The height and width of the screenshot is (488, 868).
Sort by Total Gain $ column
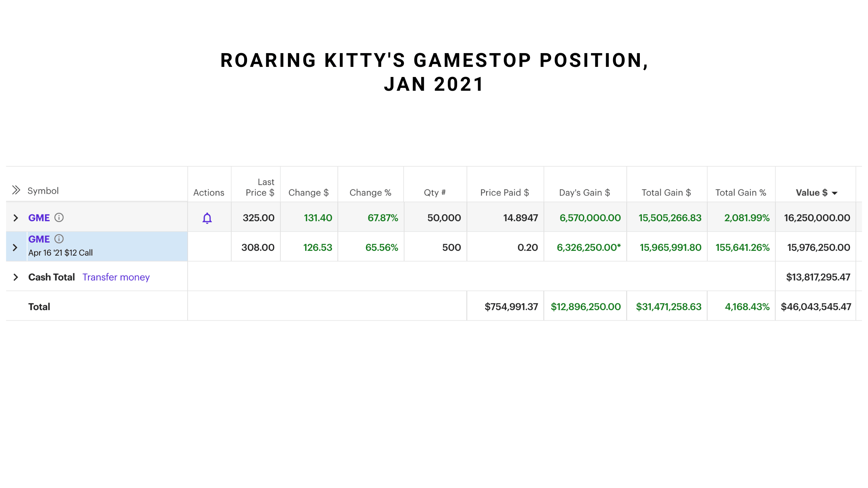(666, 193)
